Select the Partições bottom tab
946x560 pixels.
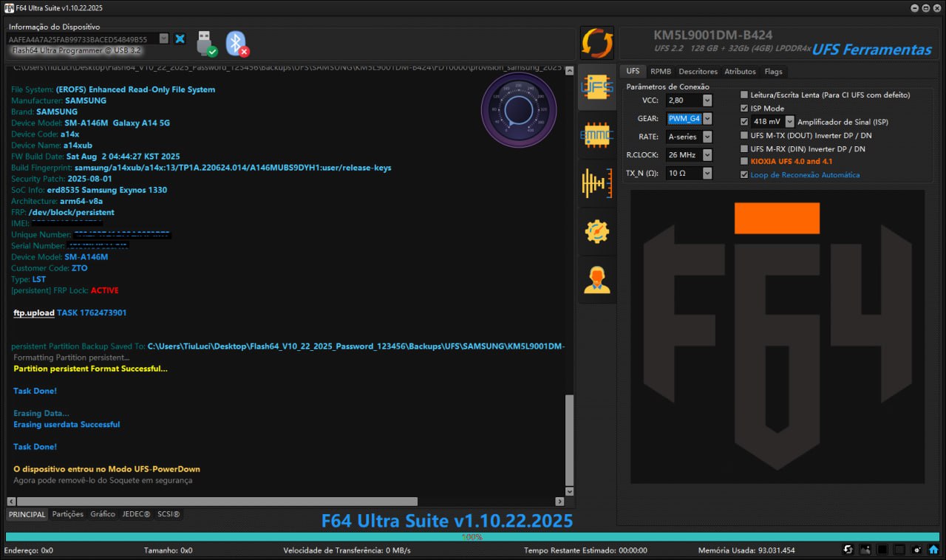67,514
